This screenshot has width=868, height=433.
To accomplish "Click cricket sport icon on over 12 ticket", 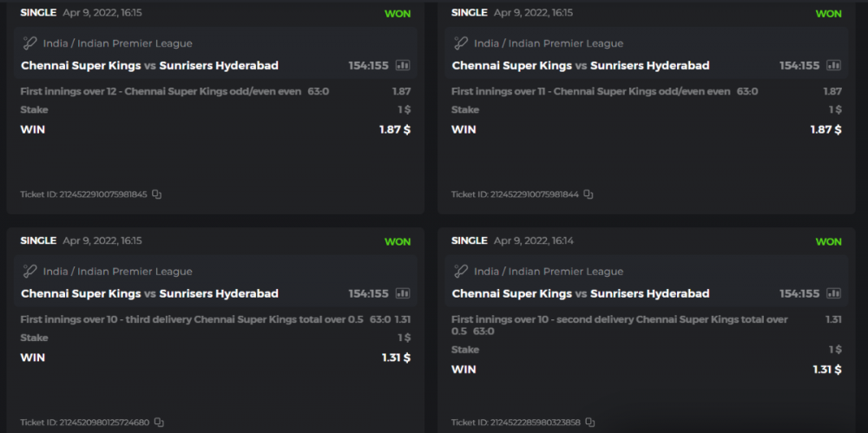I will [30, 43].
